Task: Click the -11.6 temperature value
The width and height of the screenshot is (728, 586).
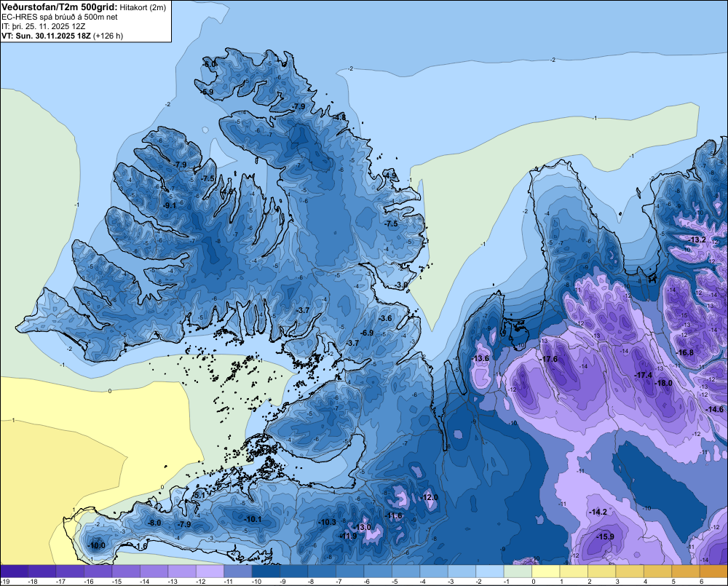Action: click(x=394, y=515)
